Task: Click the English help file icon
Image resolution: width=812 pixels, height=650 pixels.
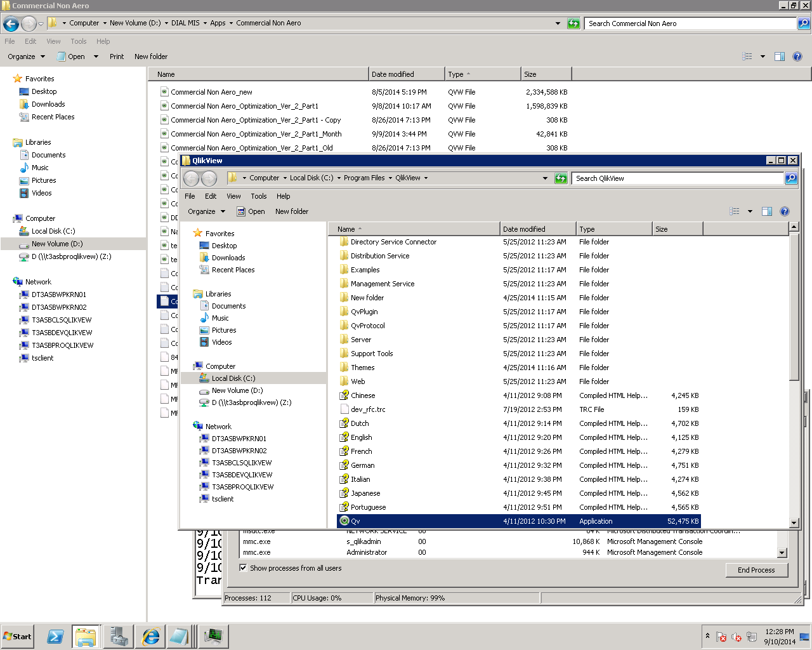Action: coord(344,437)
